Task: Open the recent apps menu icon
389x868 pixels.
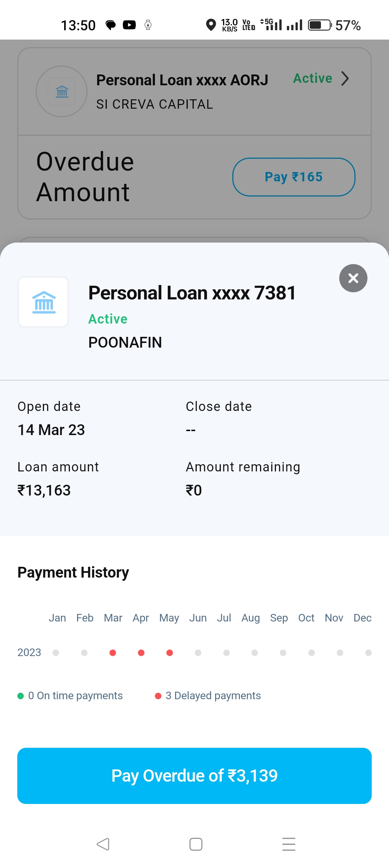Action: coord(289,844)
